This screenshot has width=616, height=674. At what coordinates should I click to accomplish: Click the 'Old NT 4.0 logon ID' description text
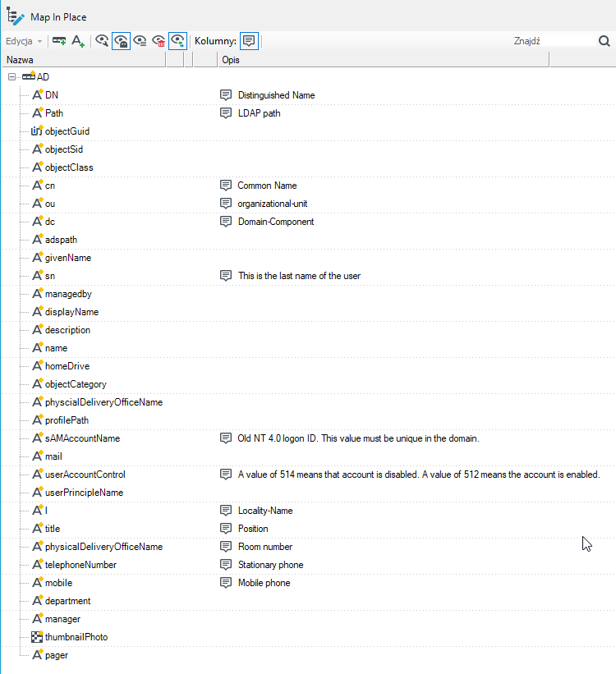pyautogui.click(x=358, y=438)
